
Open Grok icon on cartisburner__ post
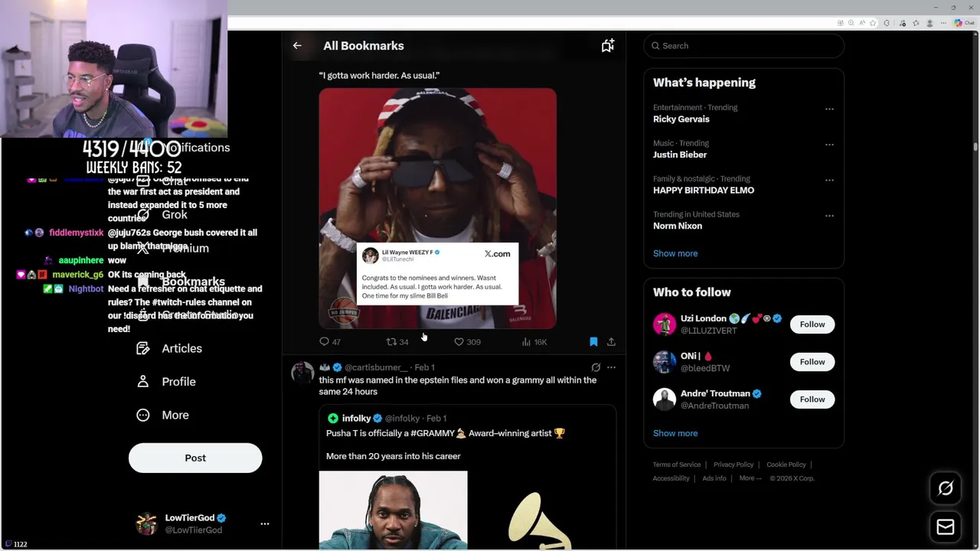pos(596,367)
